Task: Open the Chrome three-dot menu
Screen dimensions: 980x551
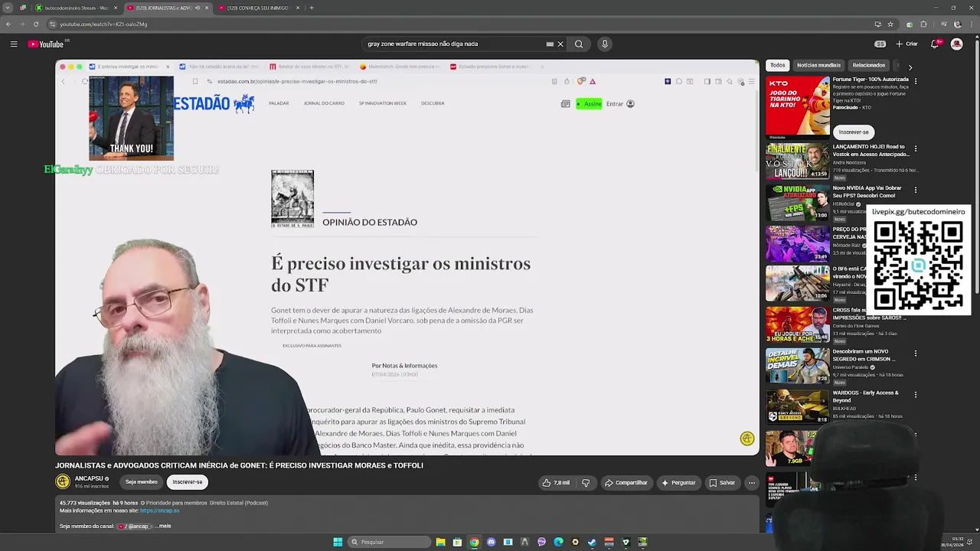Action: (970, 24)
